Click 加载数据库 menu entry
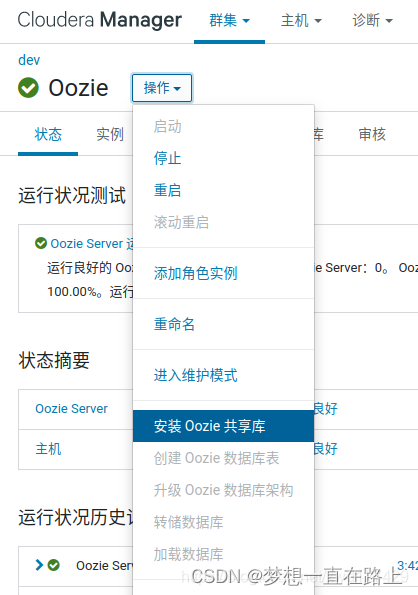418x595 pixels. tap(223, 554)
